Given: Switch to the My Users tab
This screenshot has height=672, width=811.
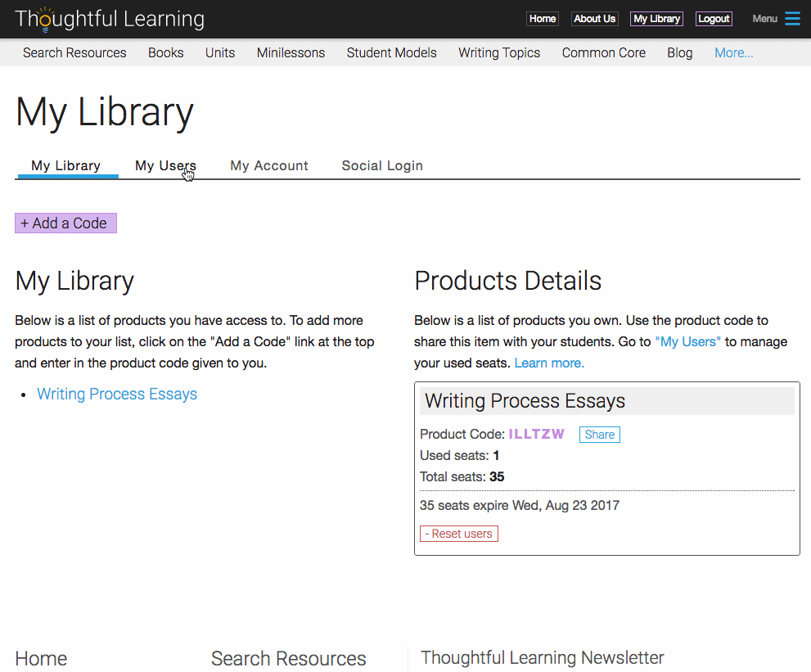Looking at the screenshot, I should point(165,165).
